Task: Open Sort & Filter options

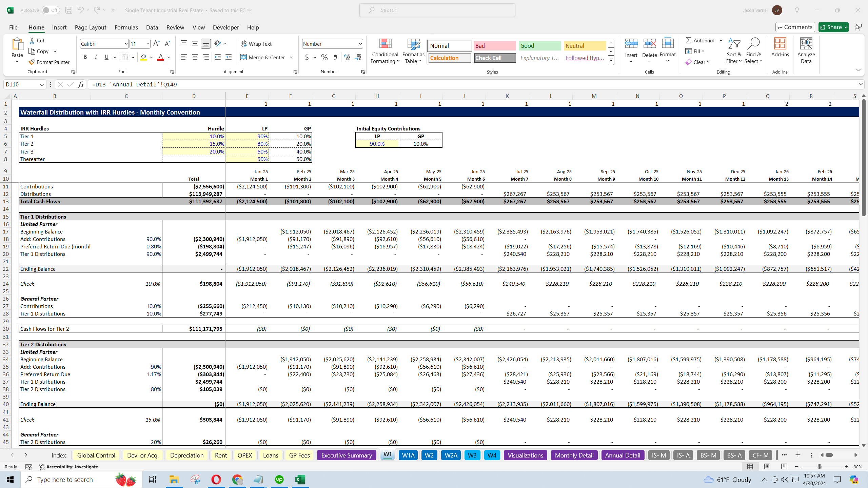Action: click(734, 51)
